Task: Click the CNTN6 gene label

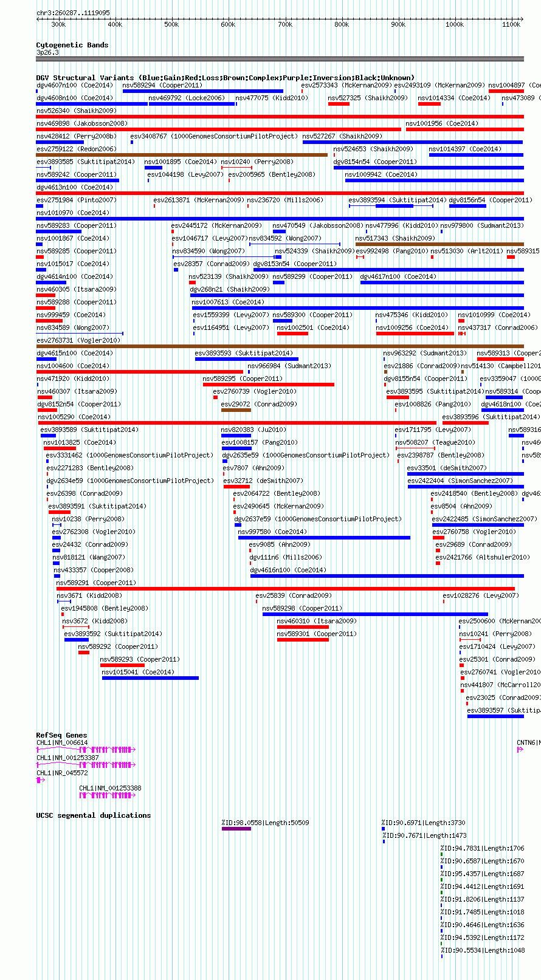Action: 528,742
